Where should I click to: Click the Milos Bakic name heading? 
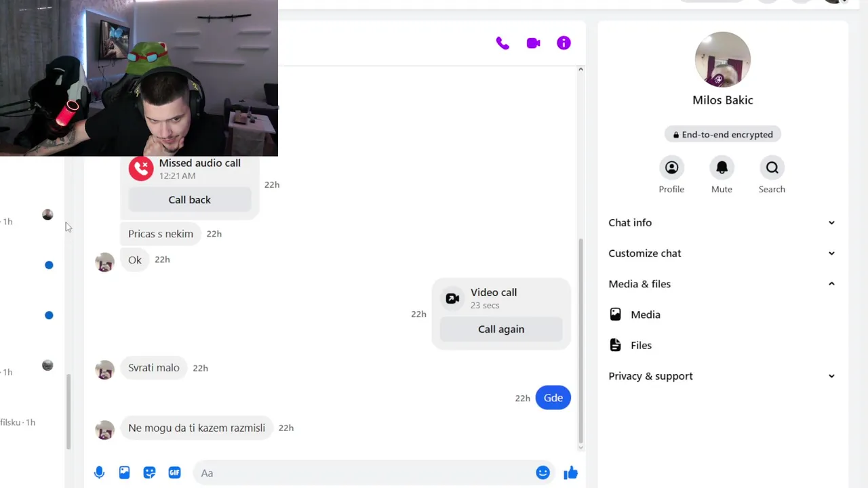723,100
